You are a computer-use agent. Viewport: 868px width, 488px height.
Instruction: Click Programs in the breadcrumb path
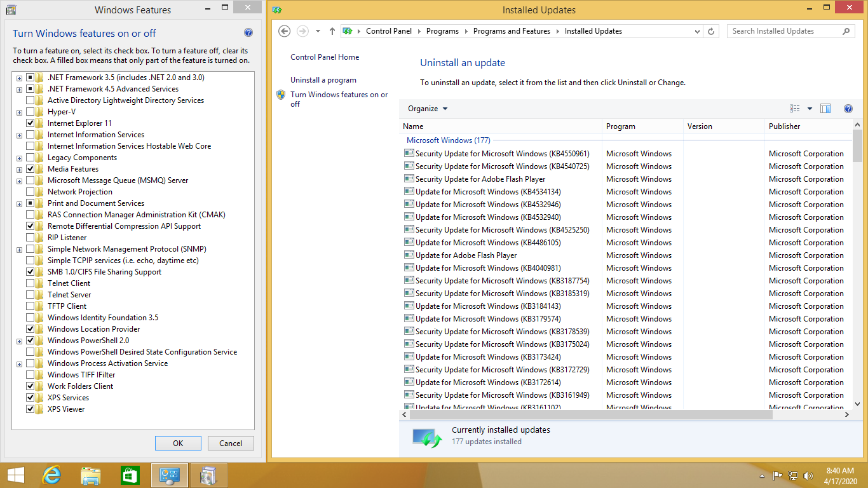tap(442, 31)
